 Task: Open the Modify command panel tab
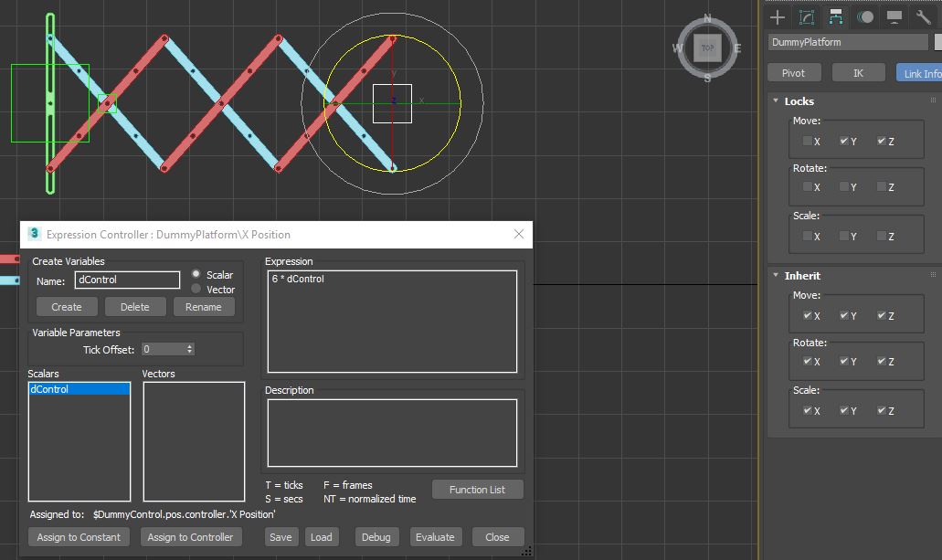(x=807, y=17)
